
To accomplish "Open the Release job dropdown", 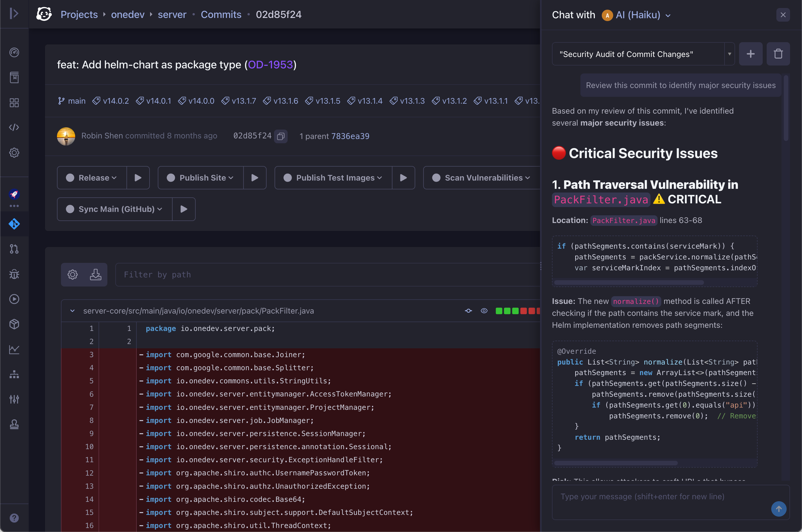I will pyautogui.click(x=92, y=177).
